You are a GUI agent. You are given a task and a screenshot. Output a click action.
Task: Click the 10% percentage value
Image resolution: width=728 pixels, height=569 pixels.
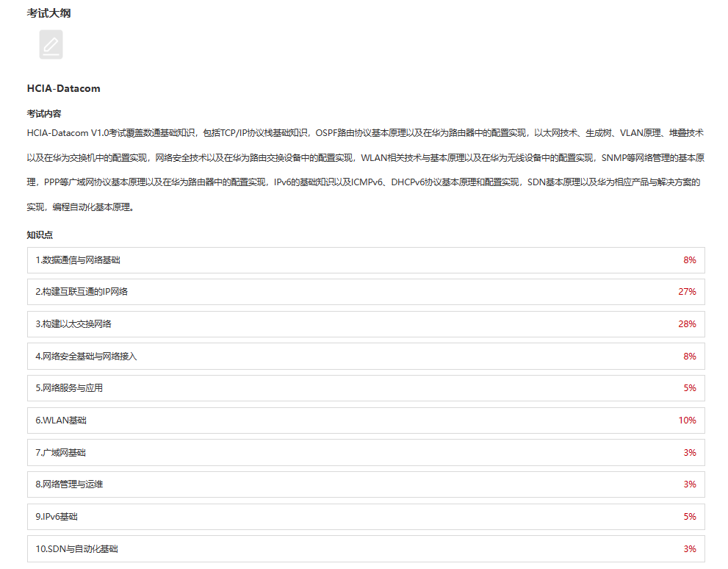click(687, 421)
